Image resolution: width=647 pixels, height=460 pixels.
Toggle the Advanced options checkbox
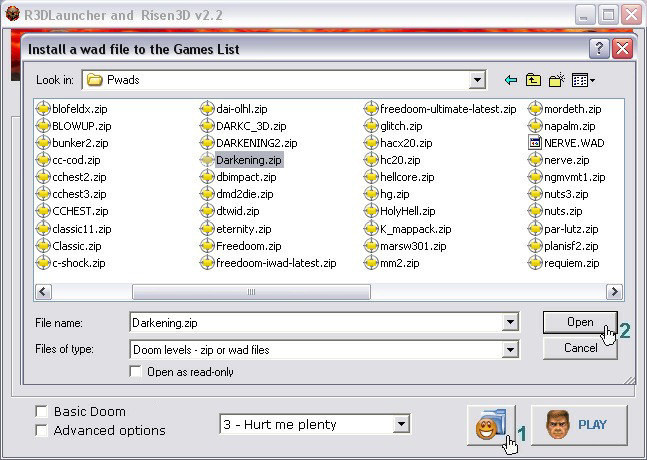(x=41, y=430)
